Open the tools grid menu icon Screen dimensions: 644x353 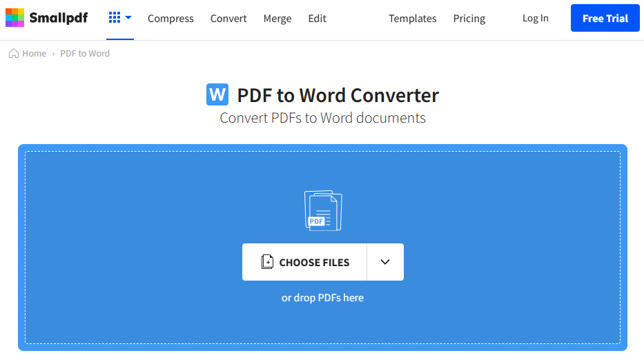(x=114, y=18)
